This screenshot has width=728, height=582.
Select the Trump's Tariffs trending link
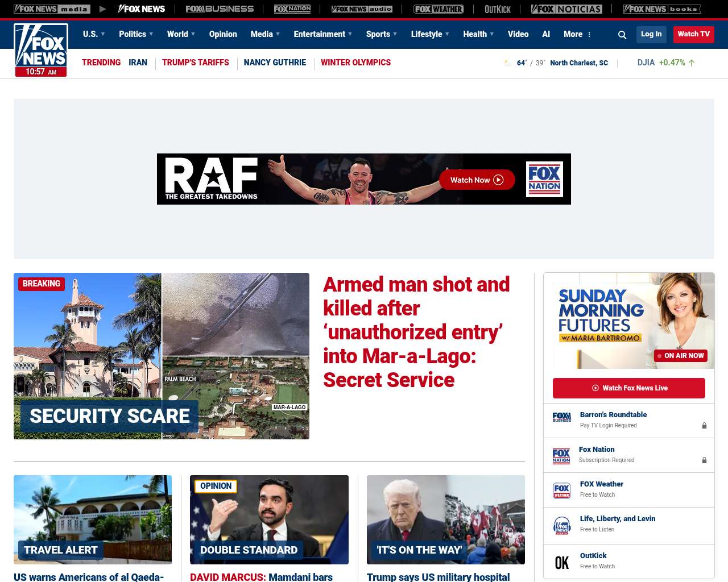pos(195,63)
